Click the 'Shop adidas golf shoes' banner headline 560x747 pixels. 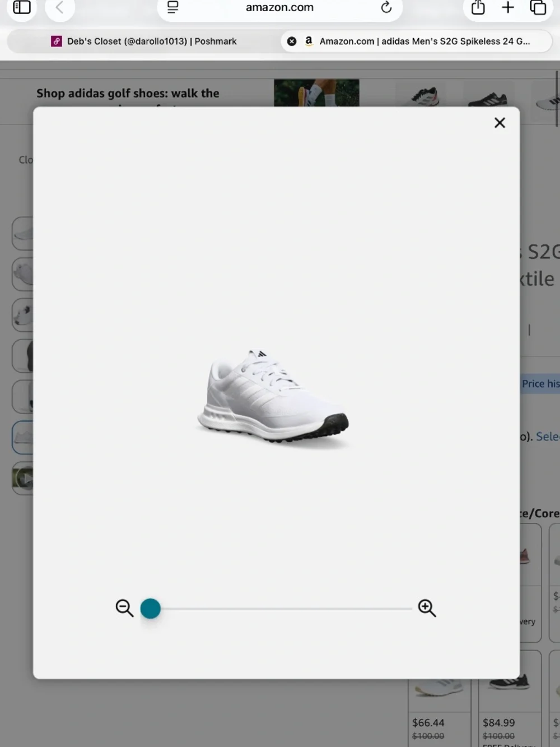[x=128, y=93]
